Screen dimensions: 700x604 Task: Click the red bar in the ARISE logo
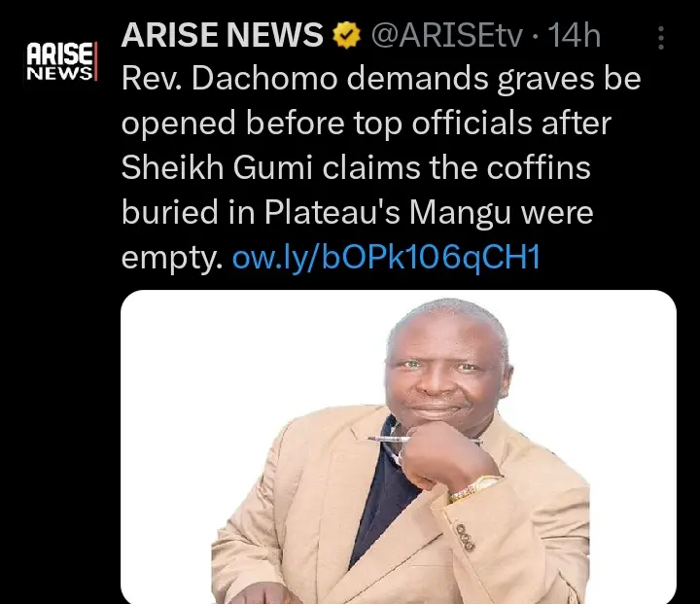pos(95,61)
